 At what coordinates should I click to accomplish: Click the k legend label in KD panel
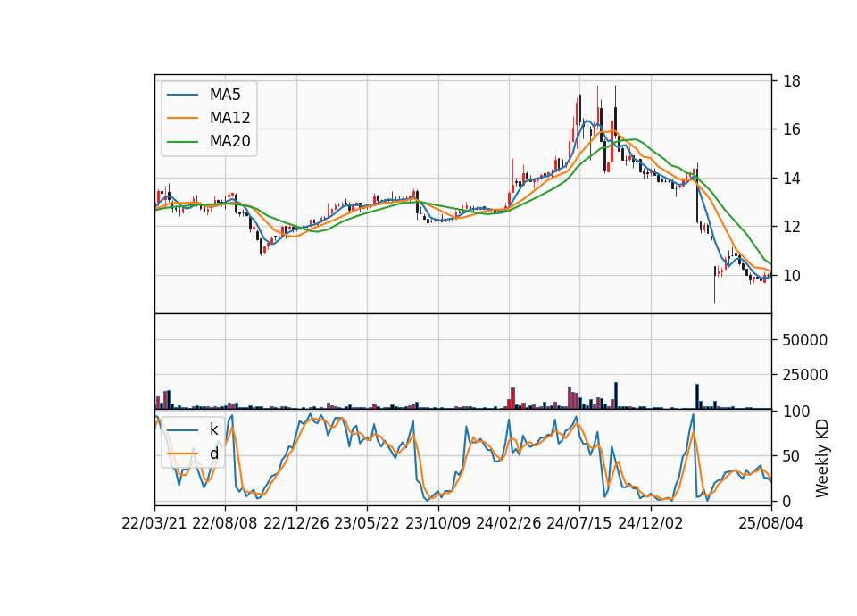pos(213,429)
